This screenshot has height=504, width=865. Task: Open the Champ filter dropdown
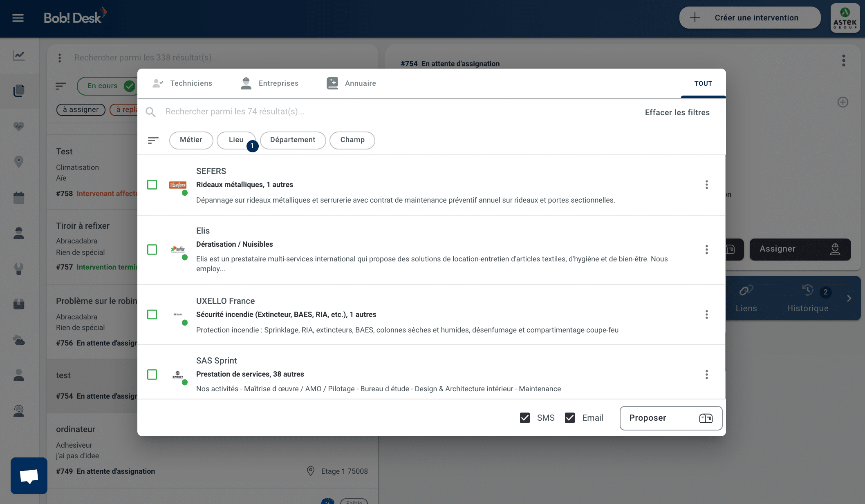352,140
